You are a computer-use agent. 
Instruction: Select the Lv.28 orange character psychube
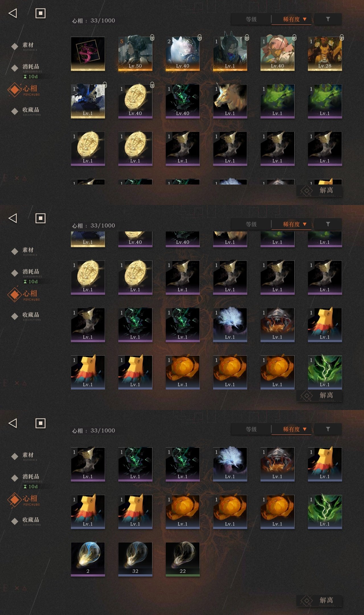coord(325,54)
